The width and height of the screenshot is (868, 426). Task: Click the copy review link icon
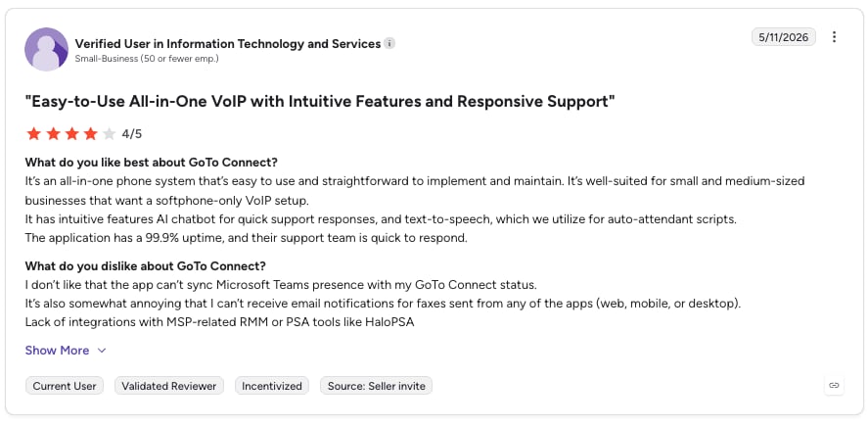click(x=834, y=385)
